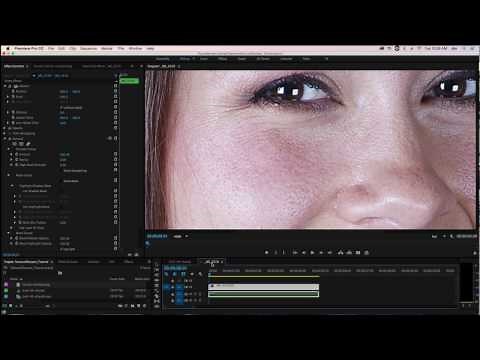
Task: Expand the Rotation property
Action: pyautogui.click(x=8, y=112)
